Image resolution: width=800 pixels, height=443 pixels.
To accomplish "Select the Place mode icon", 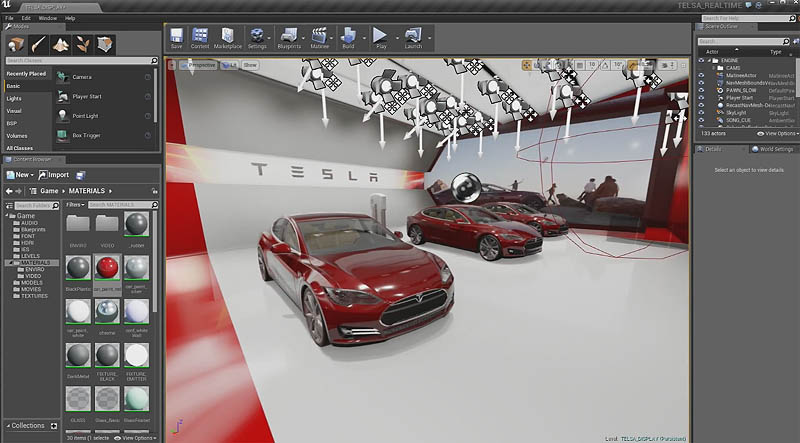I will (x=16, y=45).
